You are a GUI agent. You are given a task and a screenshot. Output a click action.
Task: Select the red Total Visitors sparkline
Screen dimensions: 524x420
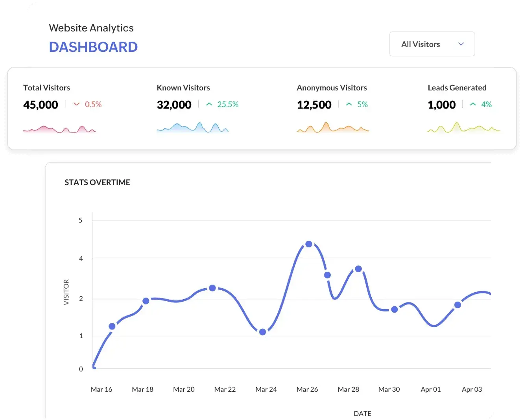(x=59, y=129)
